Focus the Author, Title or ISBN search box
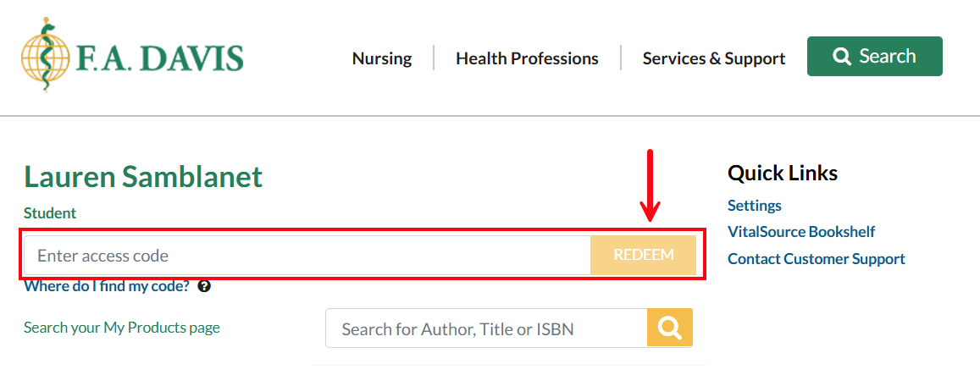The image size is (980, 375). pos(486,328)
